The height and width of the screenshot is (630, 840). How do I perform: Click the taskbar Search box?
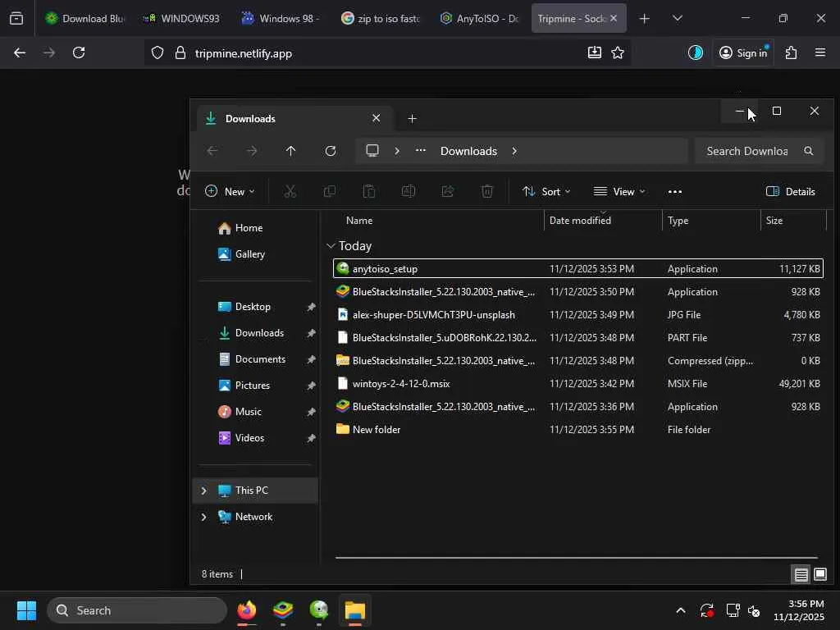(137, 610)
